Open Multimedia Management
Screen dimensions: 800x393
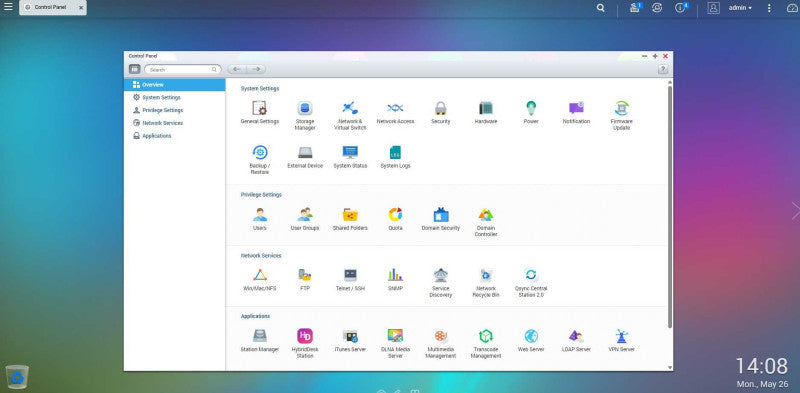(441, 343)
